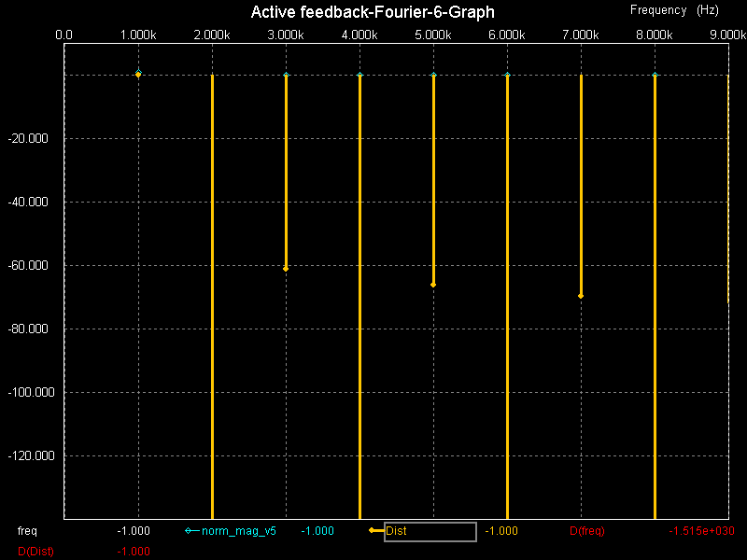This screenshot has height=560, width=747.
Task: Click the -60.000 y-axis label
Action: pos(28,265)
